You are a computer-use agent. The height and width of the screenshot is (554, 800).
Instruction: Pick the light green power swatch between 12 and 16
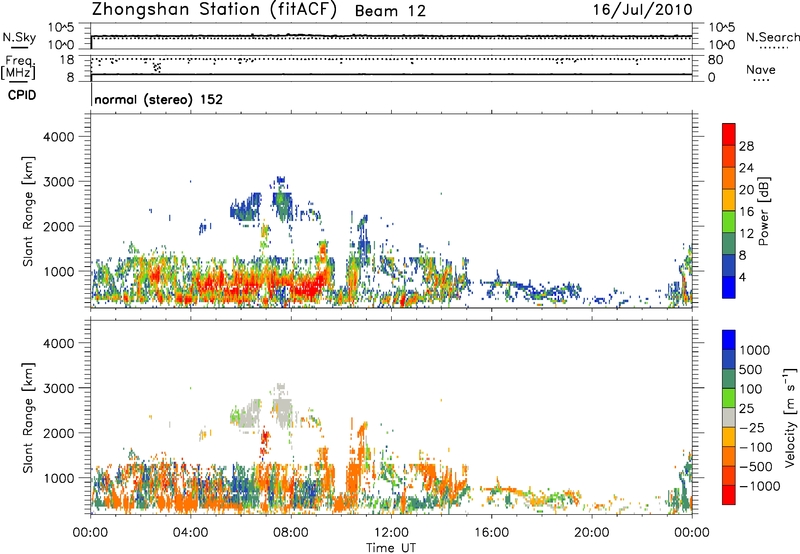click(729, 222)
